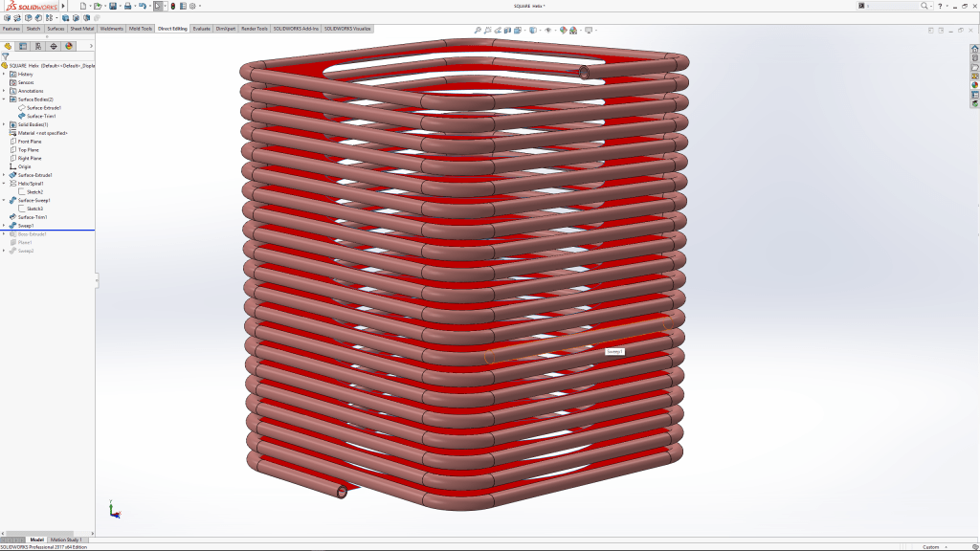Toggle the Section View tool
Screen dimensions: 980x551
(507, 30)
